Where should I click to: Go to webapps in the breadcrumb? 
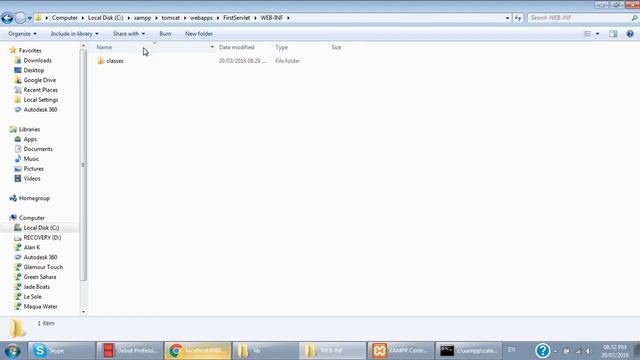[x=201, y=18]
